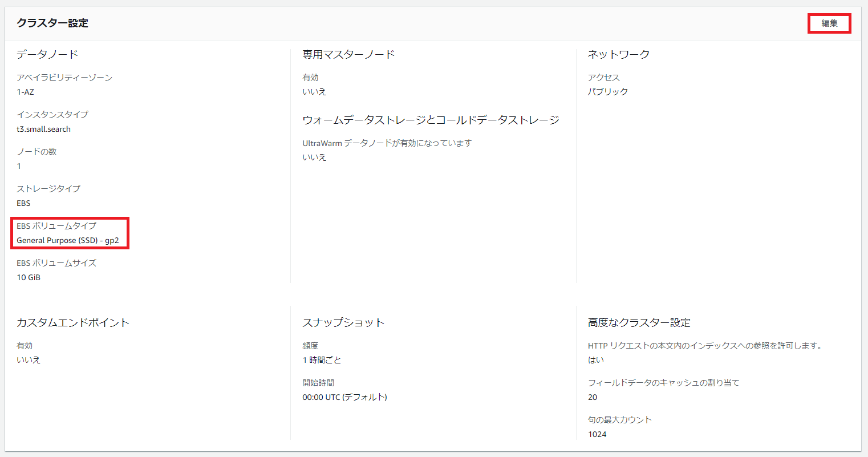
Task: Click the EBS ボリュームタイプ label
Action: tap(56, 226)
